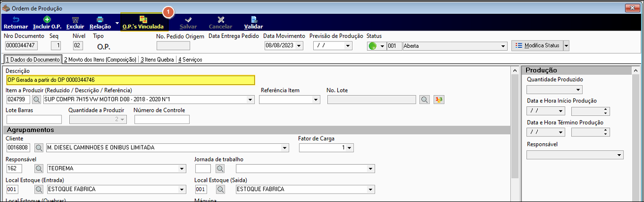This screenshot has height=202, width=644.
Task: Expand Local Estoque (Saída) combo box
Action: (x=371, y=189)
